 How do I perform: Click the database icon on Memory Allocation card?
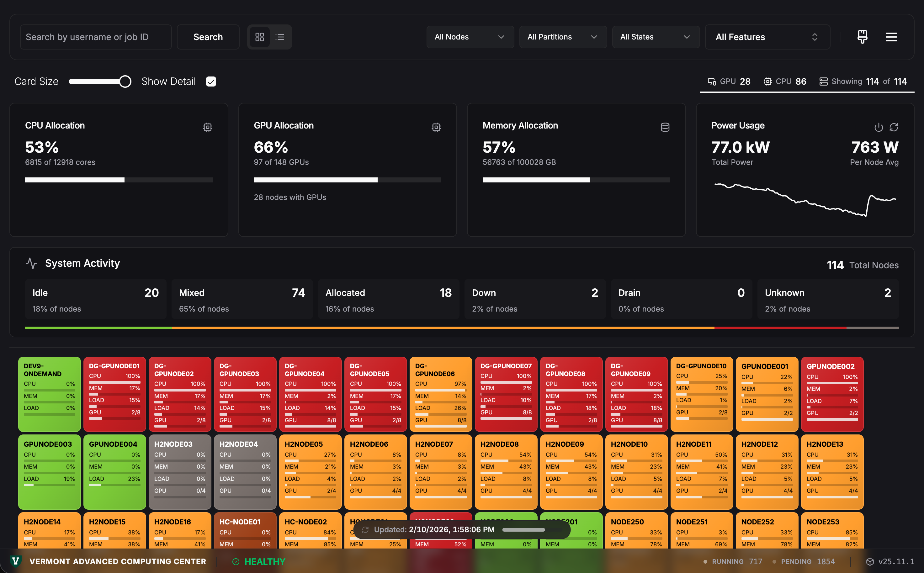(666, 127)
